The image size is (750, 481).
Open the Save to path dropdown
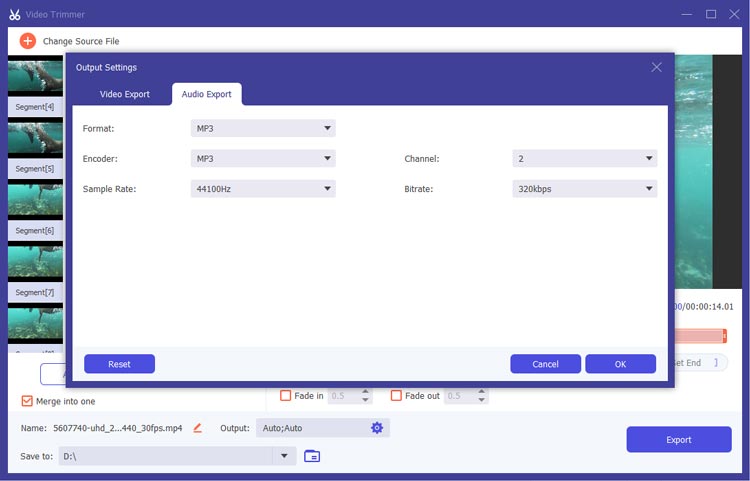pyautogui.click(x=285, y=456)
